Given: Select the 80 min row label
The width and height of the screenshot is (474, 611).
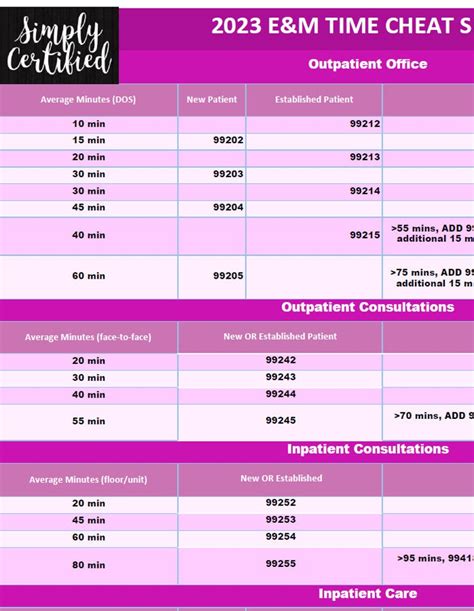Looking at the screenshot, I should tap(88, 565).
